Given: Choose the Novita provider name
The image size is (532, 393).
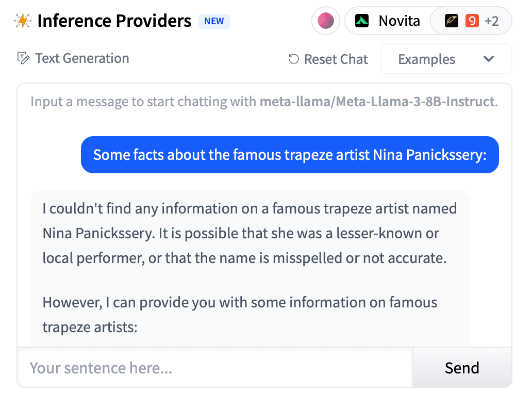Looking at the screenshot, I should click(x=399, y=21).
